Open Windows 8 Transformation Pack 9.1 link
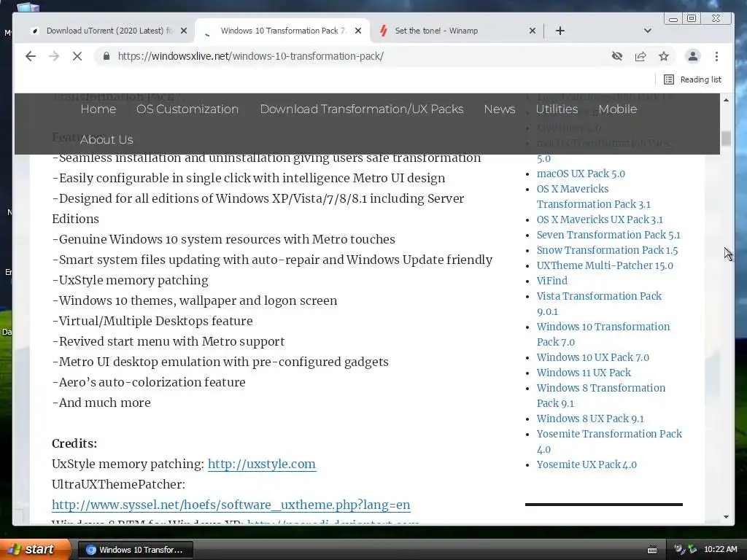747x560 pixels. tap(601, 395)
